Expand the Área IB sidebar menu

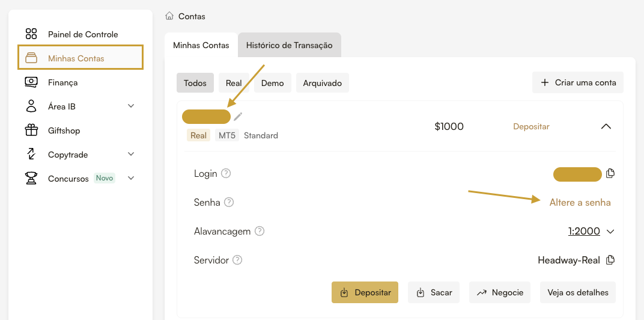(x=131, y=106)
